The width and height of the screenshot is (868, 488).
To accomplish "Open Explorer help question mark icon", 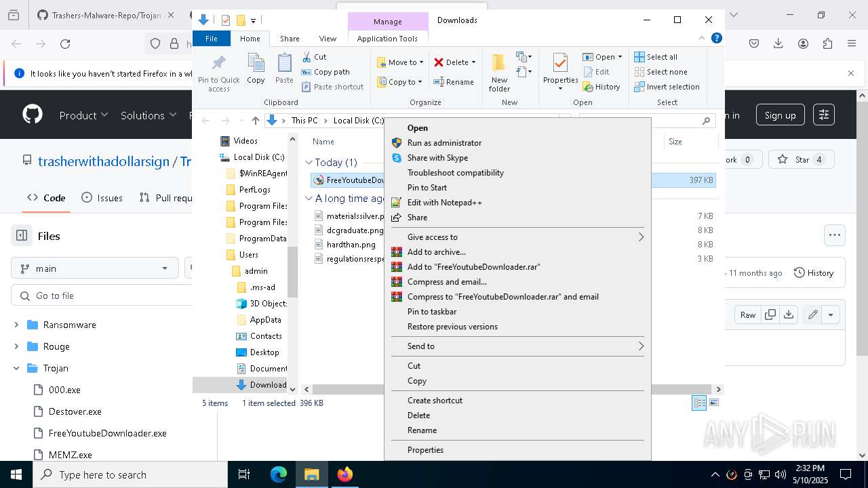I will point(716,39).
